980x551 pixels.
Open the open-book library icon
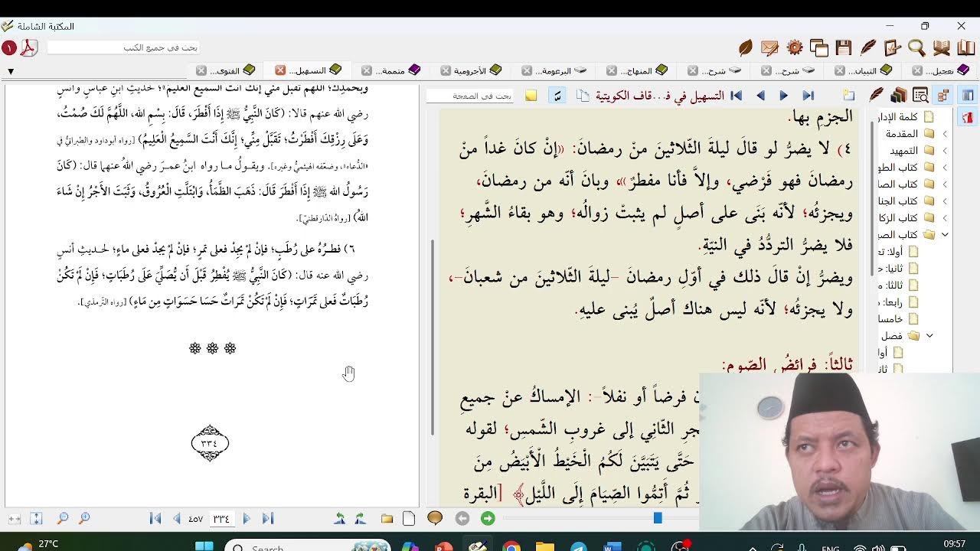coord(965,47)
